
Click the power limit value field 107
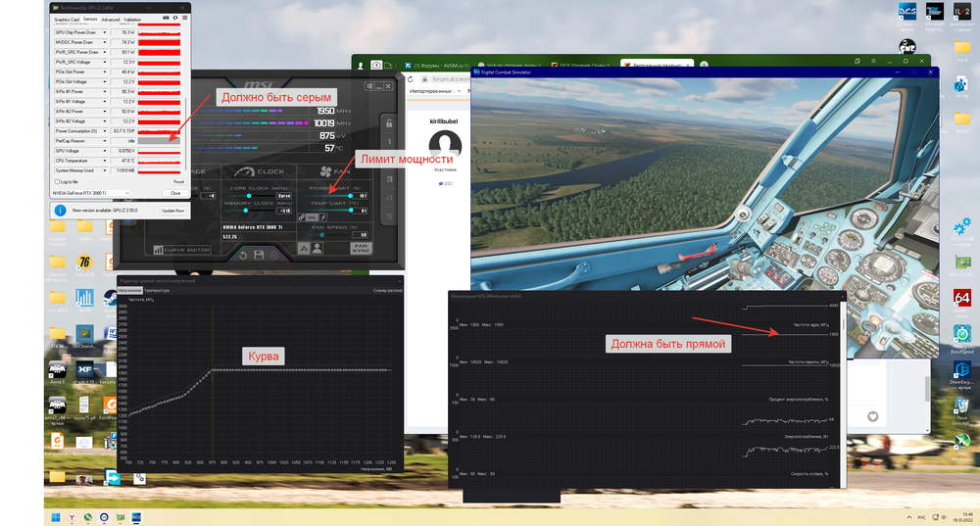click(362, 196)
